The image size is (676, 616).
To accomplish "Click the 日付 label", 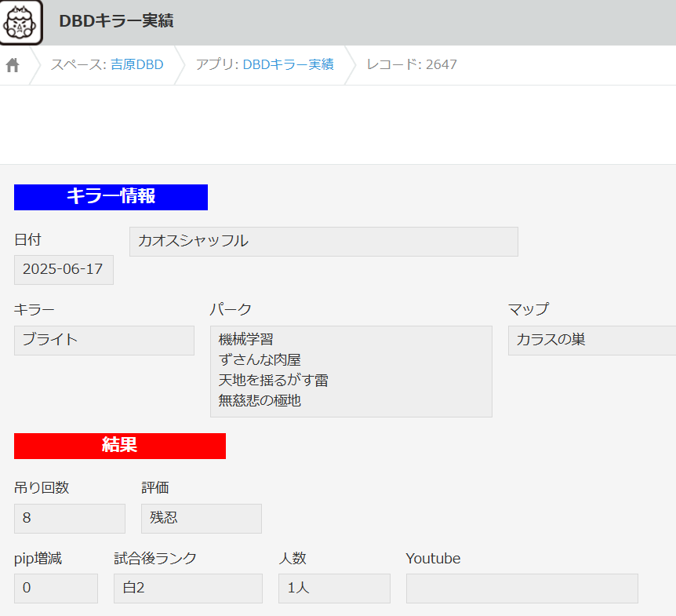I will pos(27,239).
